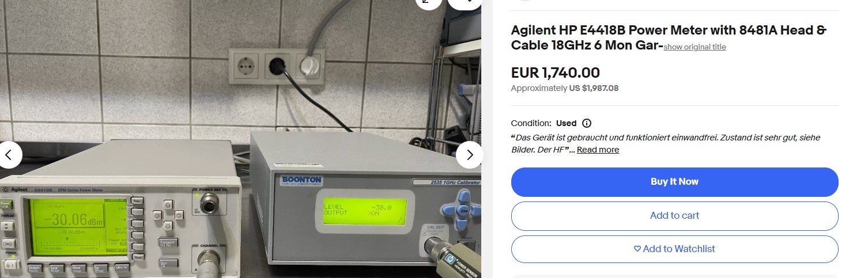Click the EUR 1,740.00 price
The width and height of the screenshot is (868, 278).
[x=555, y=73]
